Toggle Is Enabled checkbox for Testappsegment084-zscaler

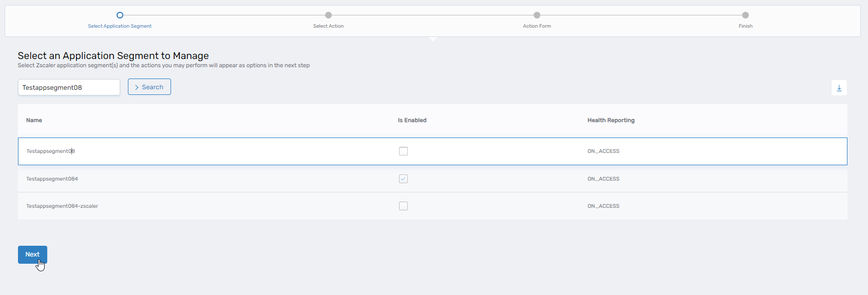point(403,206)
